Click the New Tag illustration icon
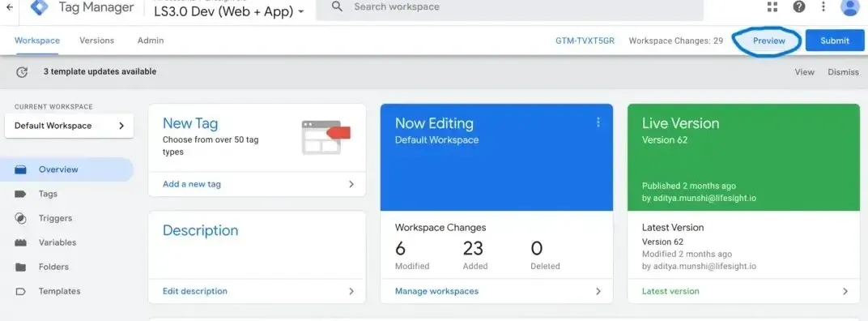This screenshot has width=868, height=321. pos(326,137)
